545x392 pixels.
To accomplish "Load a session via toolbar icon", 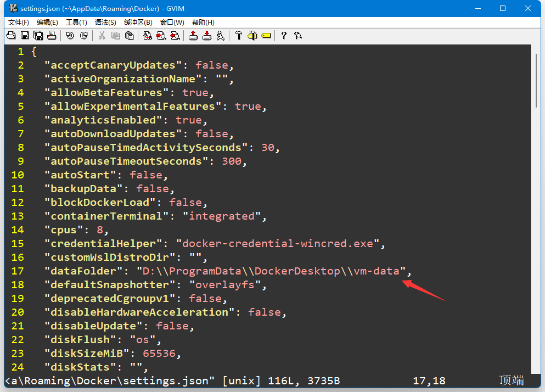I will (193, 36).
